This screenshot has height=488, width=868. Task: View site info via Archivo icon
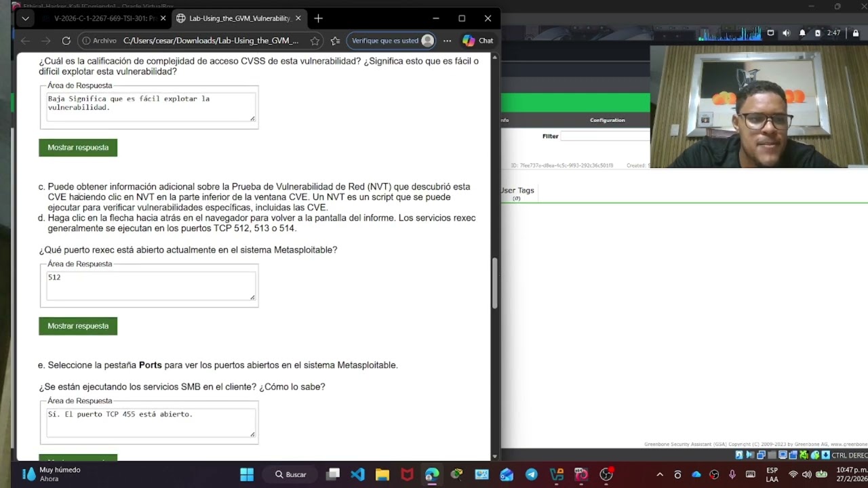99,41
